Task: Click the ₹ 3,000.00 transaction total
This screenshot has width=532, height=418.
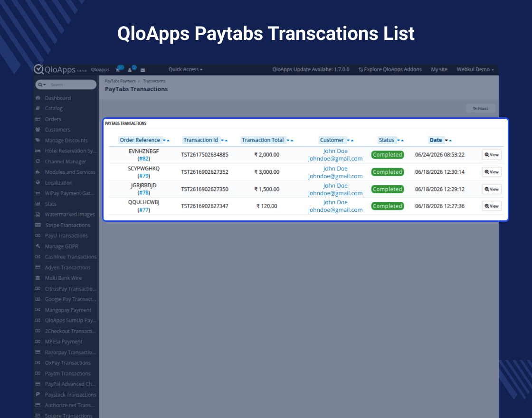Action: 266,172
